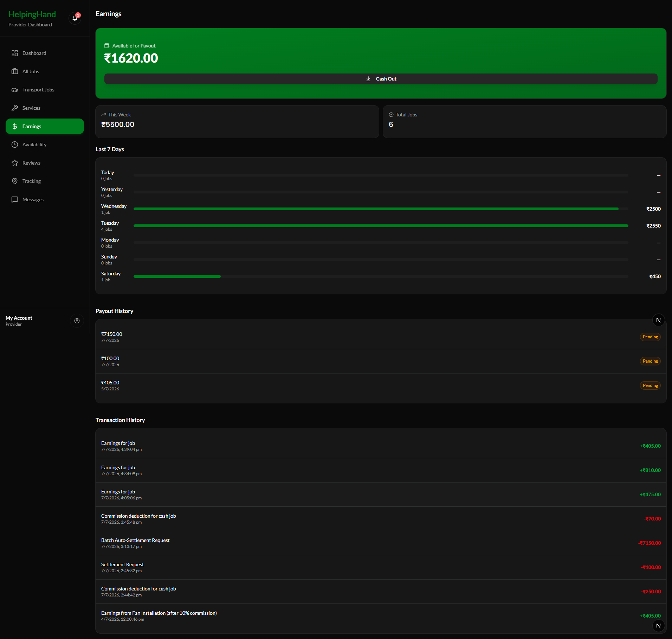Click the Tuesday earnings progress bar

pyautogui.click(x=381, y=226)
